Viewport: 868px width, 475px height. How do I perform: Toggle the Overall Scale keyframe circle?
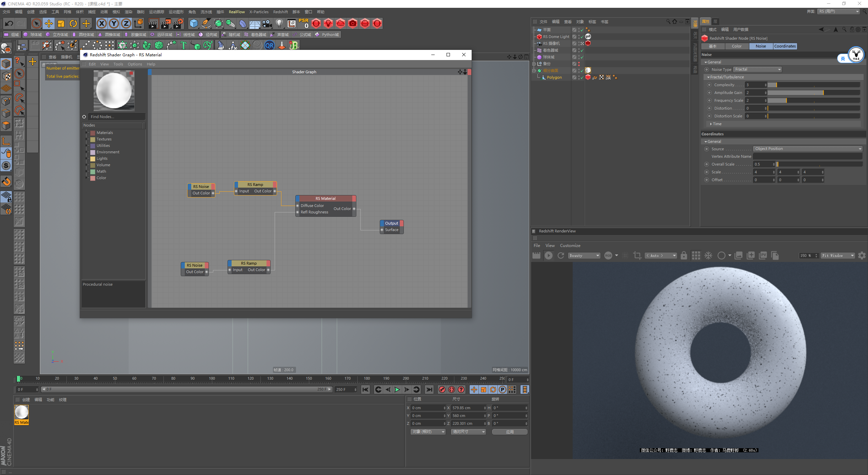click(x=707, y=164)
